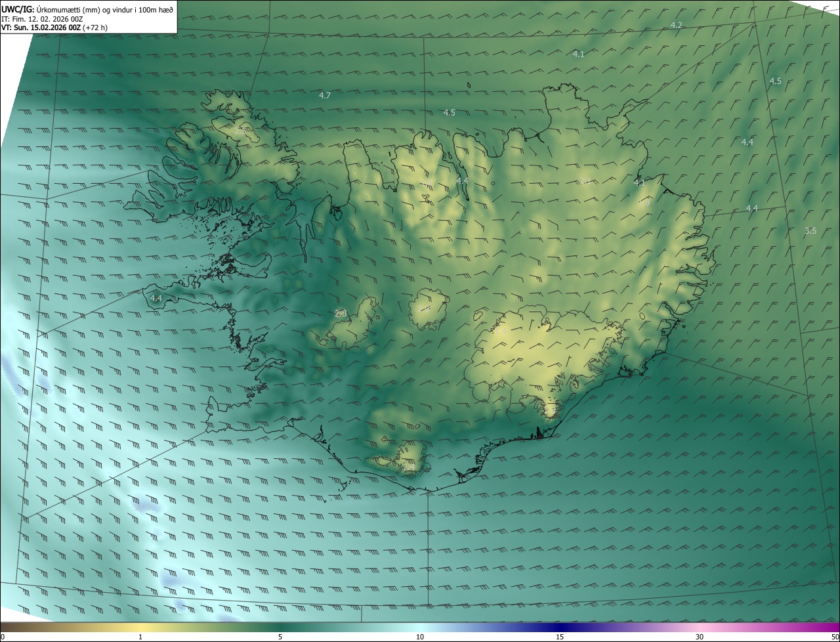Click the 4.7 value label on the map
Image resolution: width=840 pixels, height=642 pixels.
[x=325, y=96]
